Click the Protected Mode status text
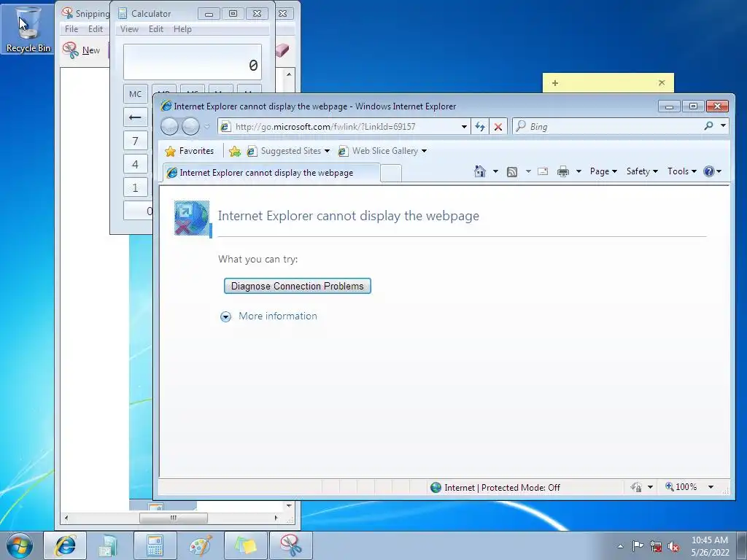Image resolution: width=747 pixels, height=560 pixels. (x=502, y=487)
